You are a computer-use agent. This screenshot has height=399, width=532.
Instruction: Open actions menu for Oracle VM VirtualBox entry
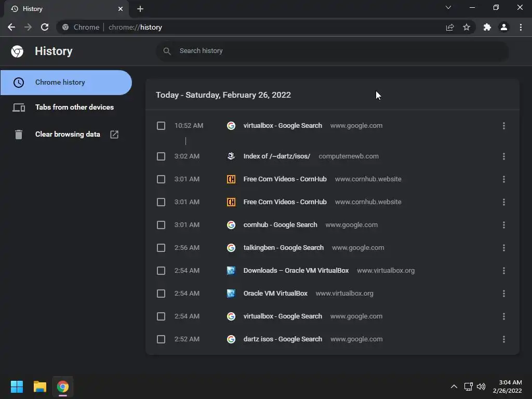(504, 294)
